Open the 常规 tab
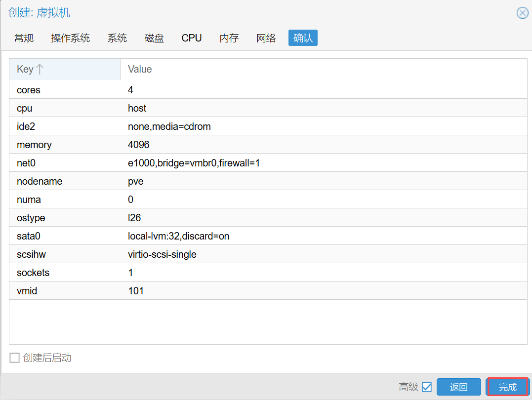 pyautogui.click(x=24, y=38)
